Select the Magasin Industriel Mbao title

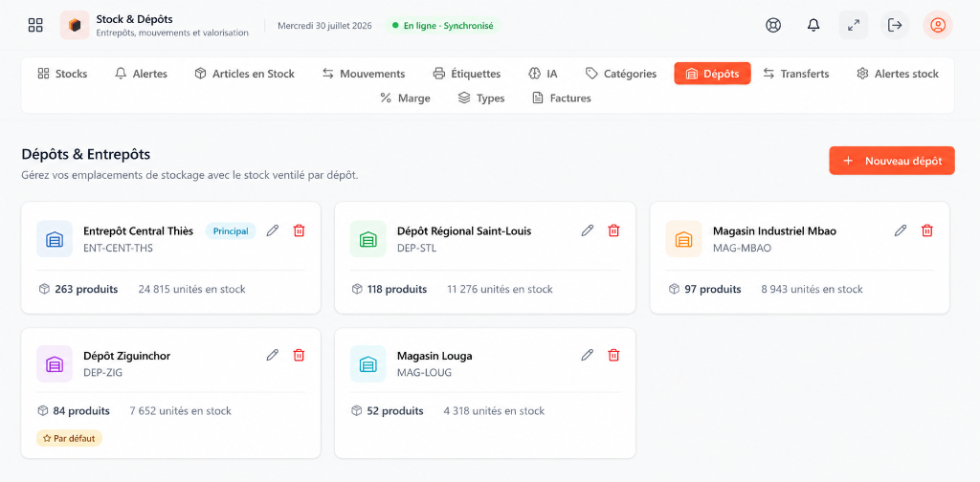(774, 231)
